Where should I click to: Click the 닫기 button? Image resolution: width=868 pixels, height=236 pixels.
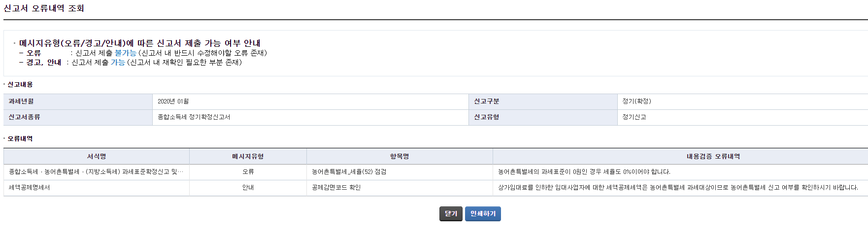450,214
